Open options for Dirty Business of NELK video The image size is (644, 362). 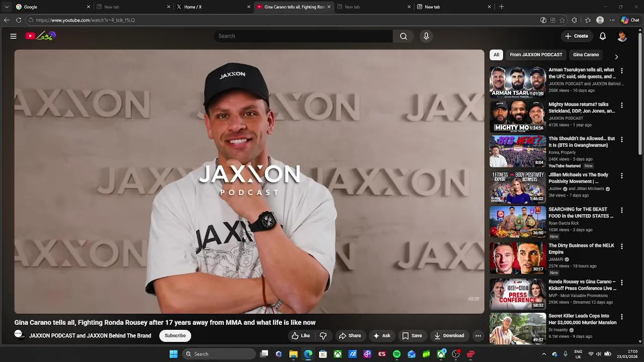(622, 246)
